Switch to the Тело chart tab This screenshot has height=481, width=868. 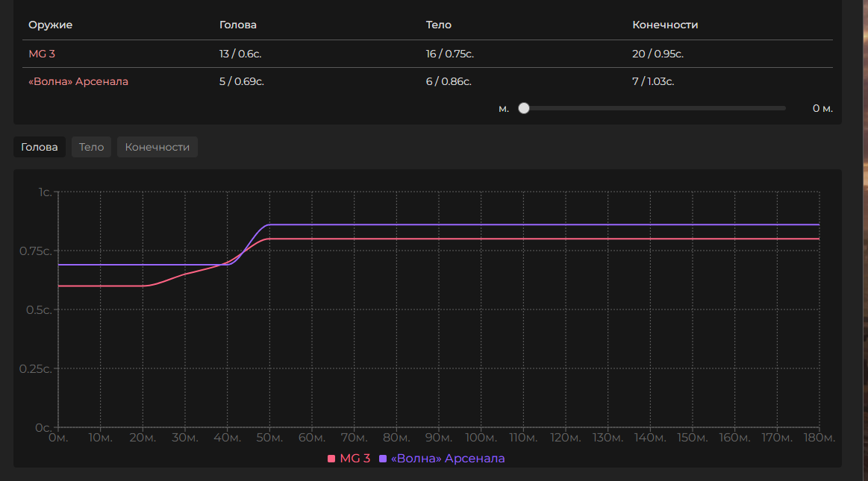pos(91,147)
